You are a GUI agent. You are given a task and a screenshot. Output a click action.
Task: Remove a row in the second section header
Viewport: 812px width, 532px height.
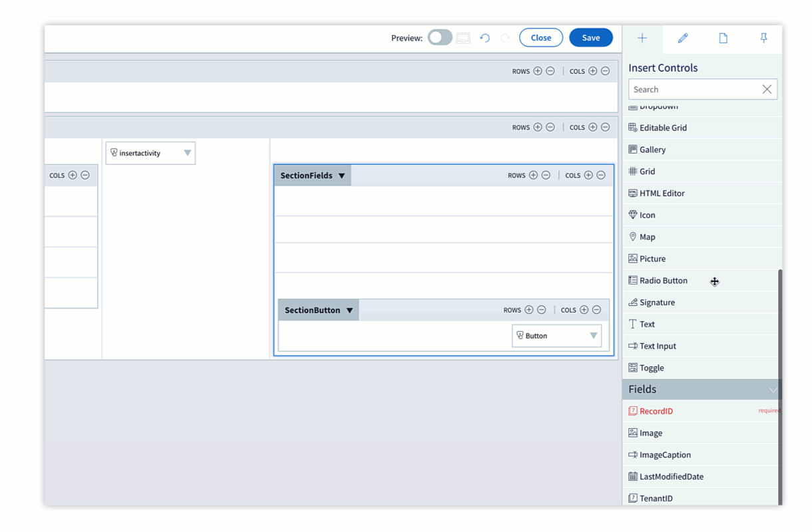[550, 127]
